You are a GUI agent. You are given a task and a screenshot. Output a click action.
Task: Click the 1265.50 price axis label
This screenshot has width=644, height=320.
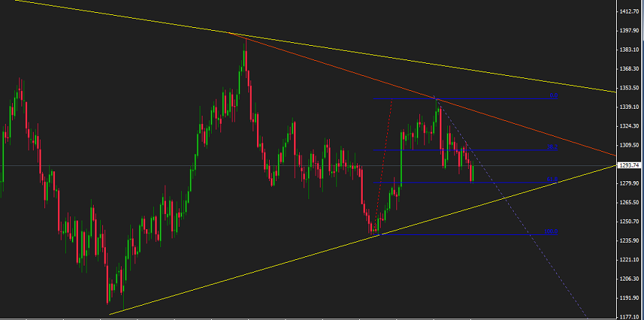tap(629, 203)
